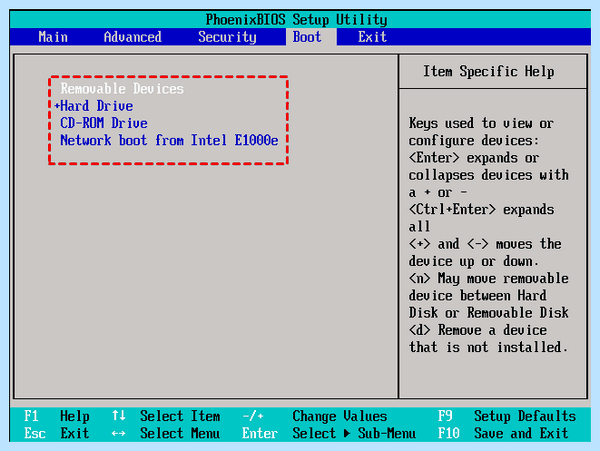Click the PhoenixBIOS Setup Utility title bar

pos(297,20)
